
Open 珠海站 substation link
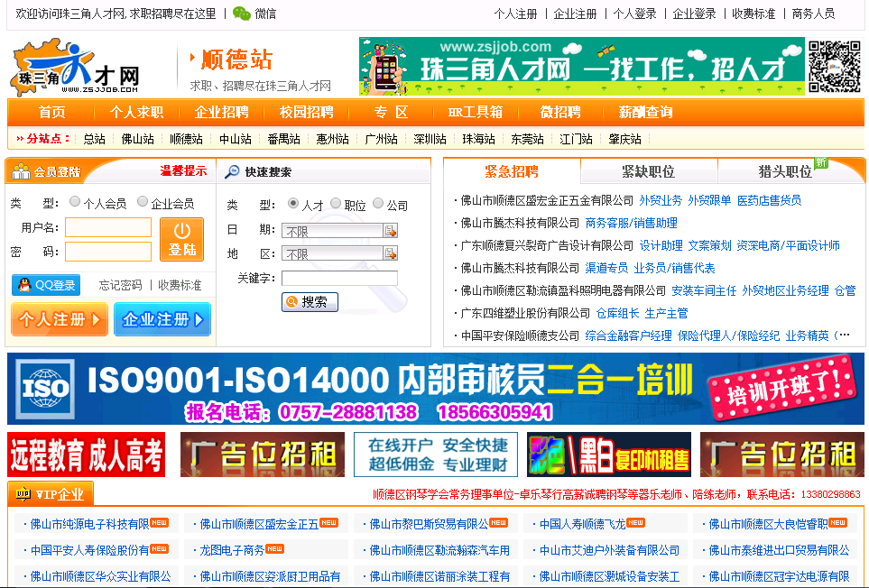478,139
